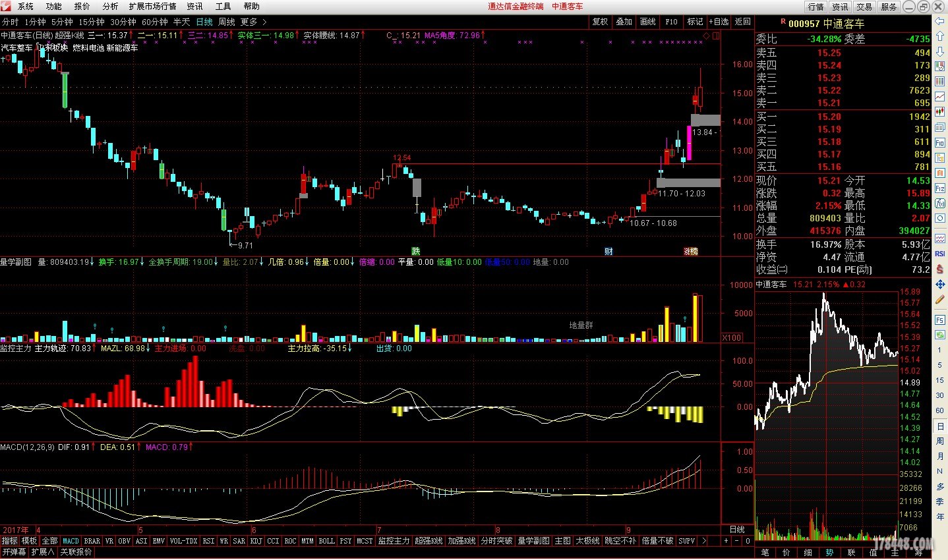Open the candlestick chart icon in sidebar

click(x=940, y=111)
